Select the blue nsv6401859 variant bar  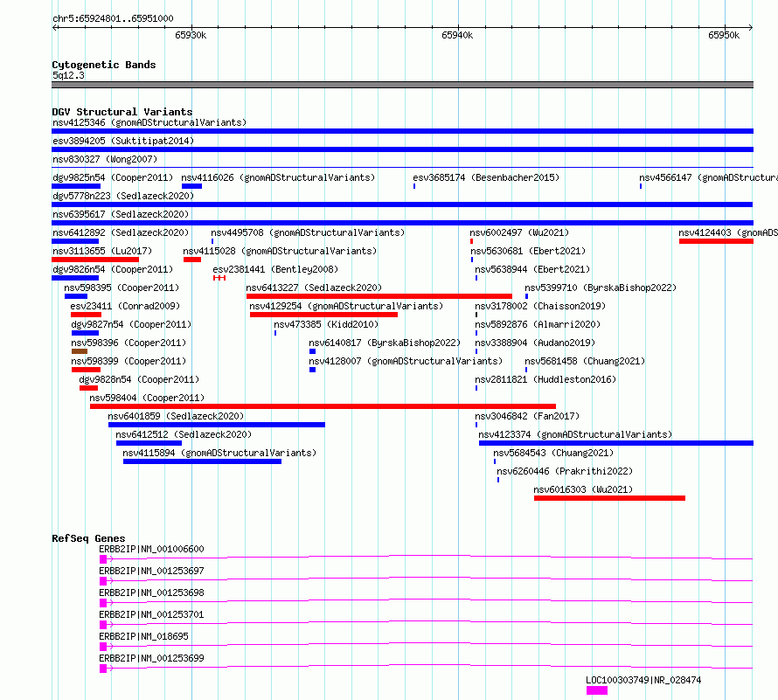[216, 425]
